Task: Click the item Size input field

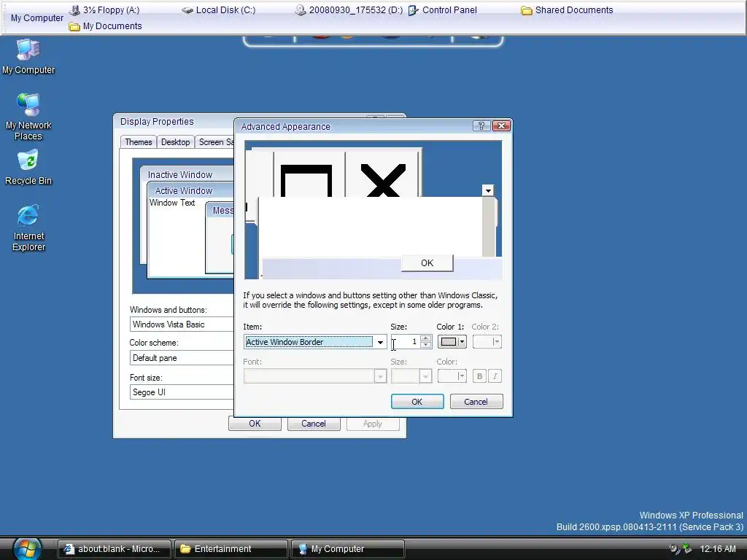Action: [x=406, y=342]
